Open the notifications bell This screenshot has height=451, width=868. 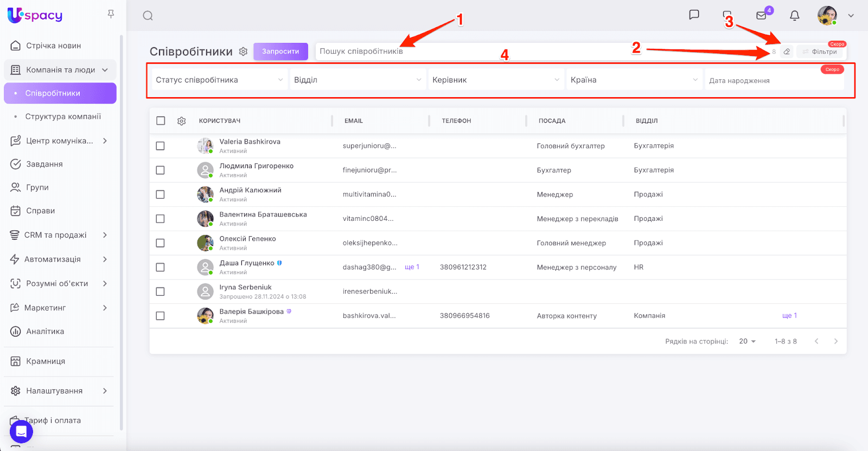[x=794, y=16]
